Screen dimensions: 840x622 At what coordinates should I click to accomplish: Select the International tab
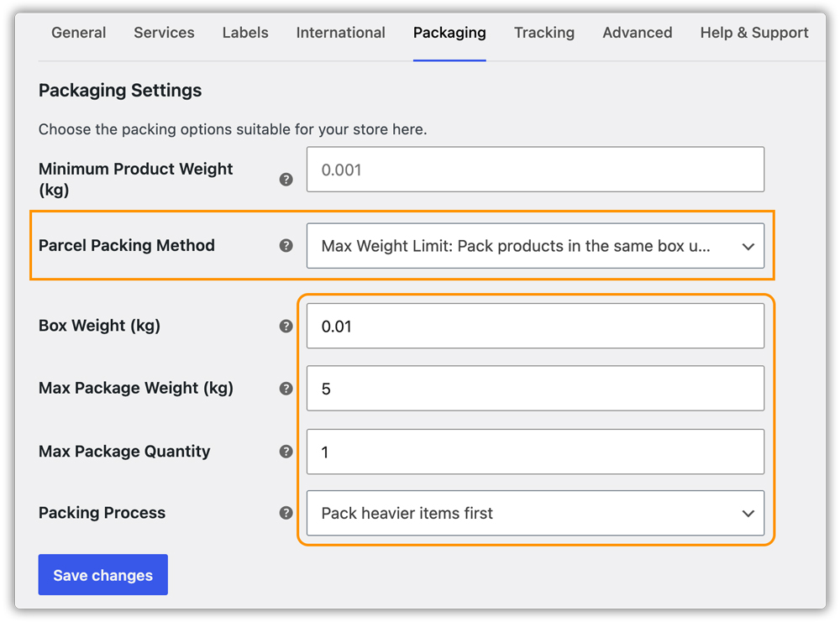(x=341, y=33)
